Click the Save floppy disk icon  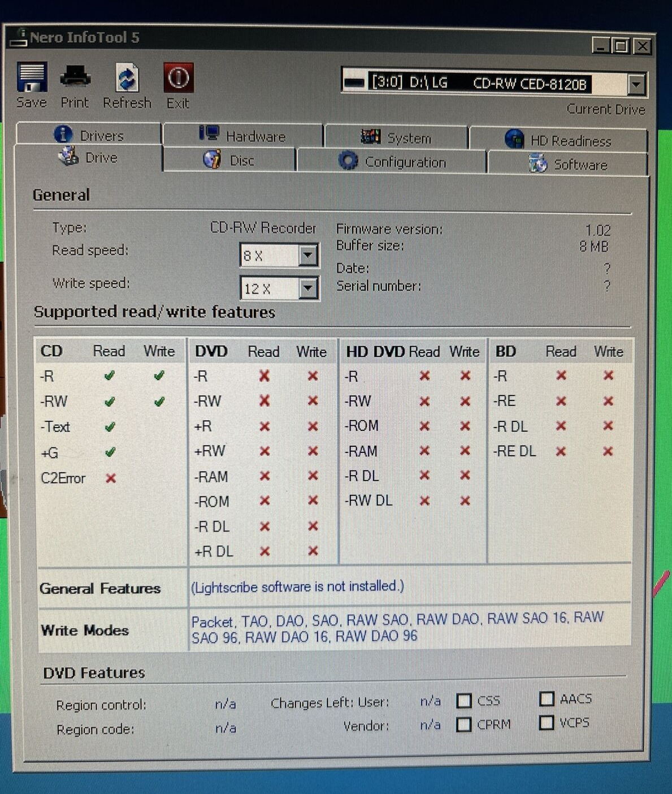32,78
